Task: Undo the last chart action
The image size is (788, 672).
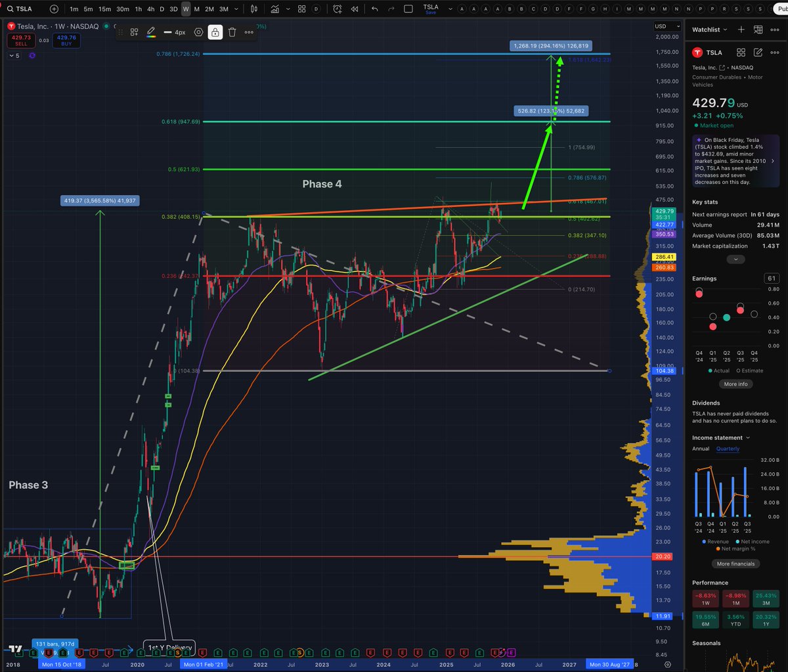Action: (x=374, y=9)
